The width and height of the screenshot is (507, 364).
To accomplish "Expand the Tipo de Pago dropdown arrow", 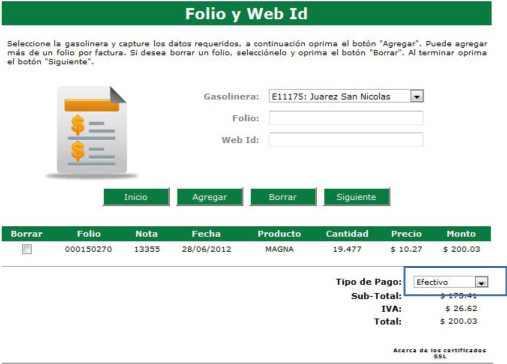I will point(481,282).
